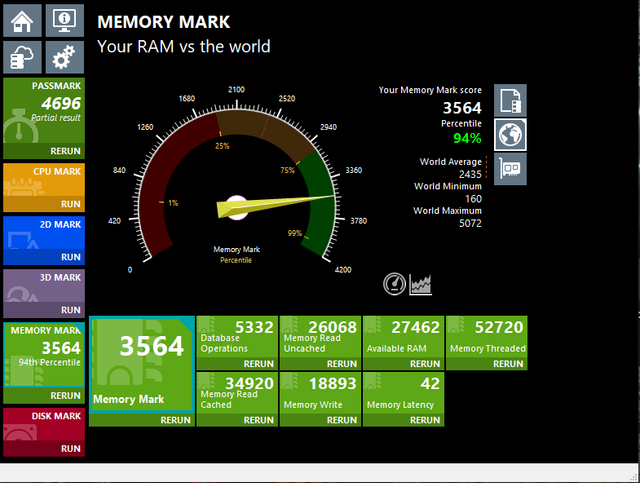640x483 pixels.
Task: Switch to distribution chart view icon
Action: (x=420, y=284)
